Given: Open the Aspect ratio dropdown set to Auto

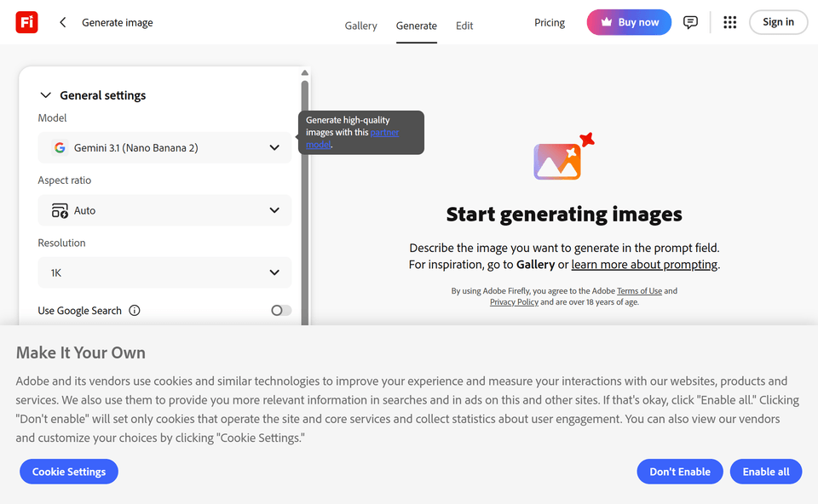Looking at the screenshot, I should click(164, 210).
